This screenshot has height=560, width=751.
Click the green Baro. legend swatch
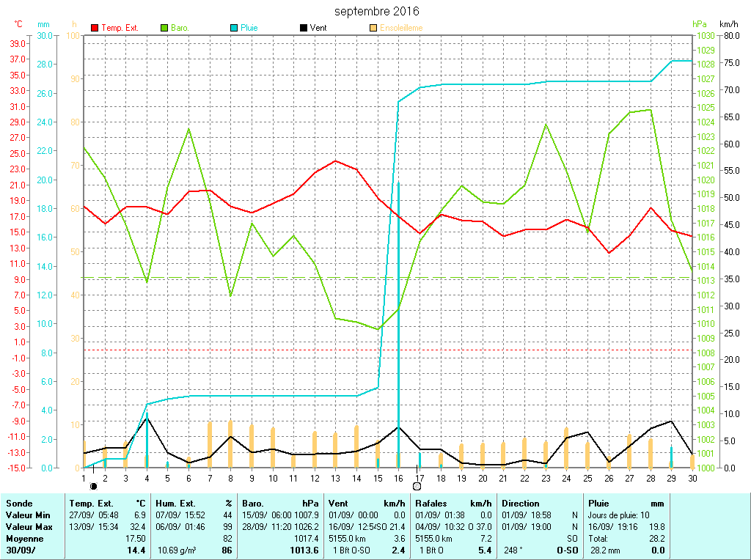(164, 28)
